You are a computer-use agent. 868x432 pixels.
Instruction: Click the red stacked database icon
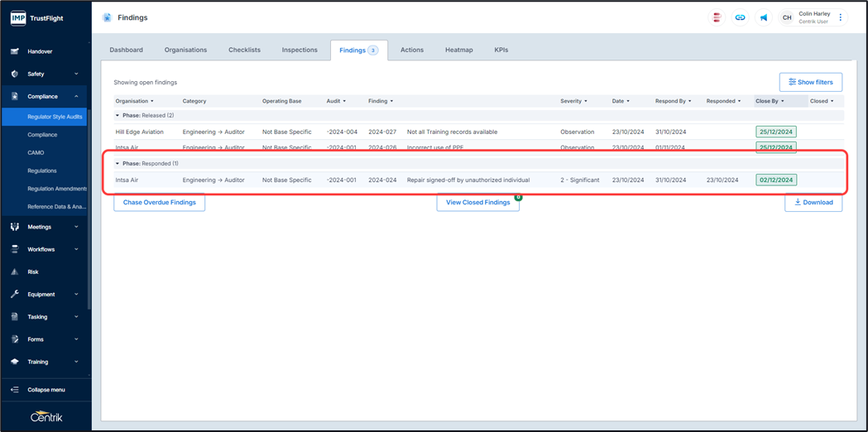[717, 17]
